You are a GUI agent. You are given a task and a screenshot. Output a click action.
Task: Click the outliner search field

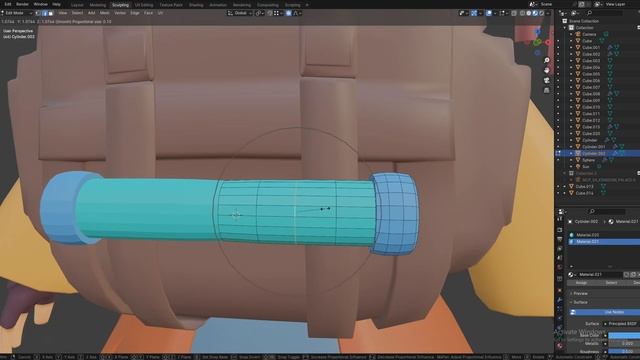[x=604, y=13]
